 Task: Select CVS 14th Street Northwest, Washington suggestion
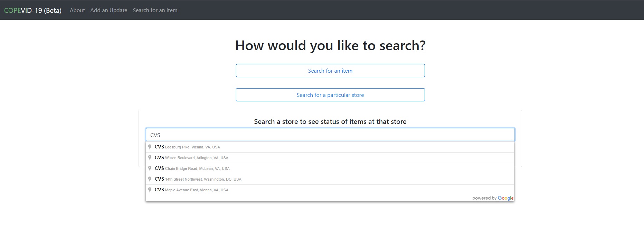[x=330, y=179]
